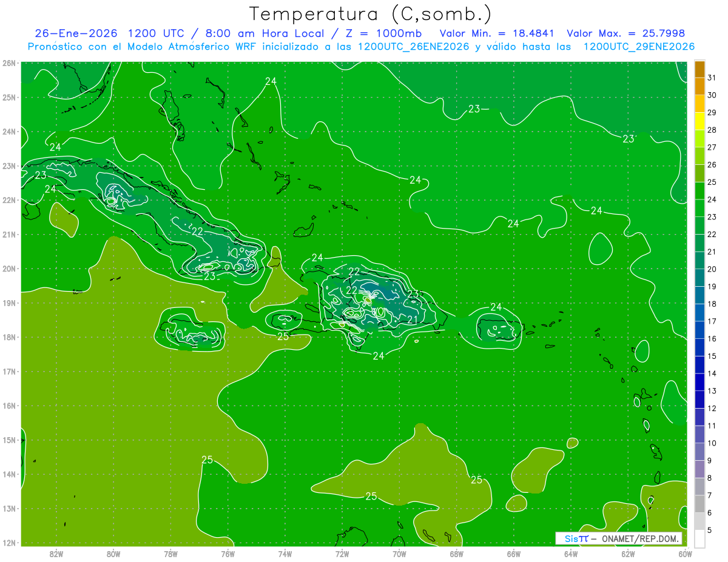Click the purple swatch between 9 and 10

coord(699,452)
